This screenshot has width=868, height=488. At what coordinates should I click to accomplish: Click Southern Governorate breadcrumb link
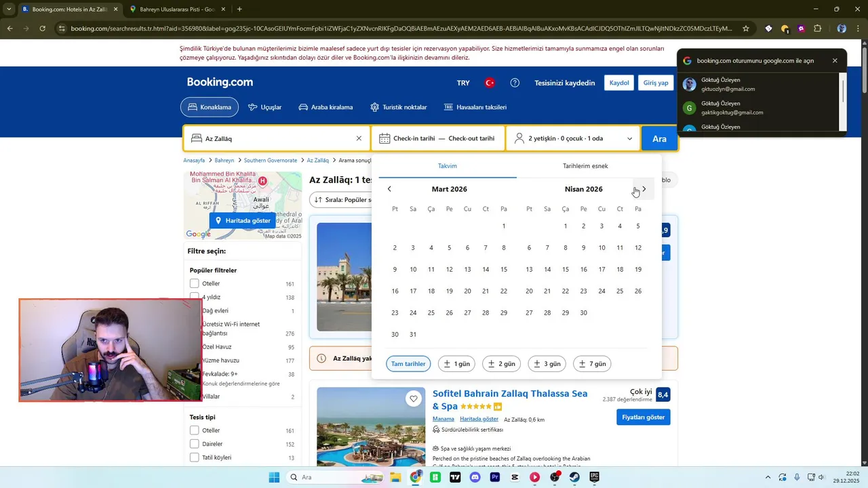(271, 161)
